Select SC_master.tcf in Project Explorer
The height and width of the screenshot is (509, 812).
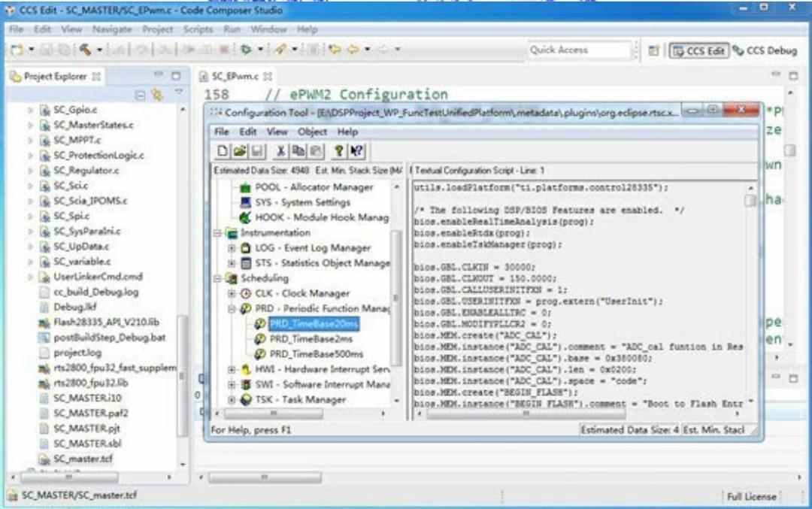tap(83, 459)
